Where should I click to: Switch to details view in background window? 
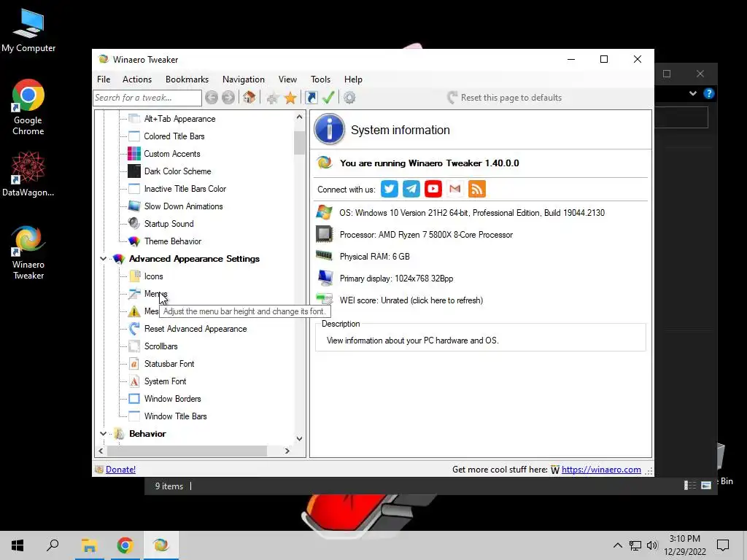click(690, 485)
